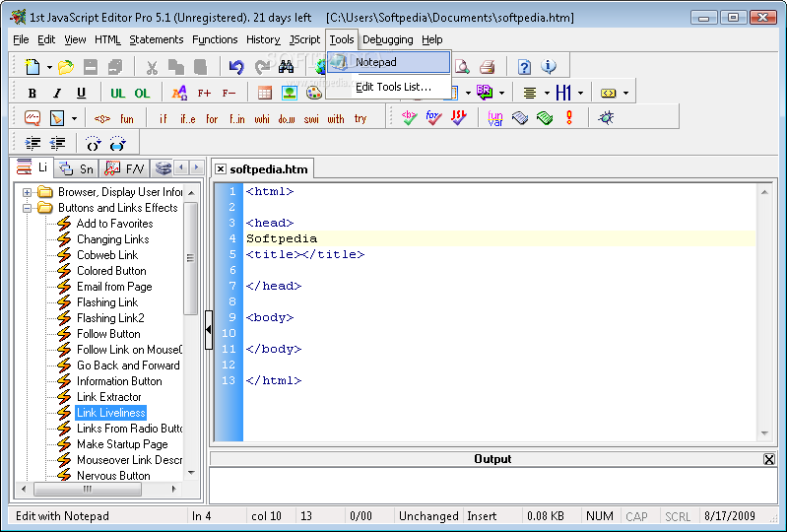The height and width of the screenshot is (532, 787).
Task: Insert for loop statement button
Action: 212,119
